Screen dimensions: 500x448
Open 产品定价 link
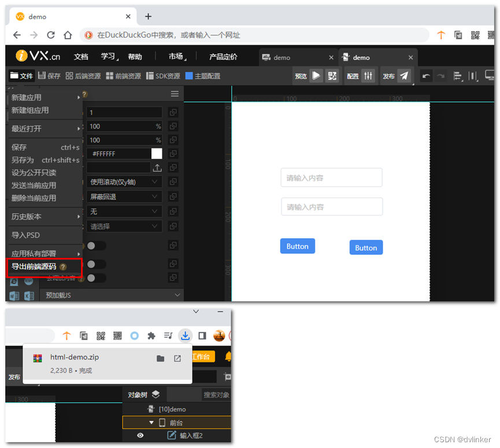(x=223, y=57)
